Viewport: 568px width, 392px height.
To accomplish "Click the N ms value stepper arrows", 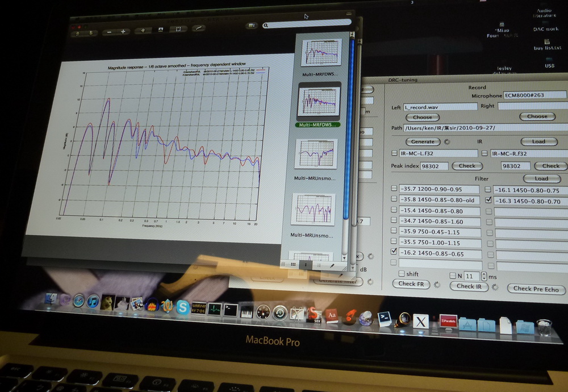I will (484, 276).
